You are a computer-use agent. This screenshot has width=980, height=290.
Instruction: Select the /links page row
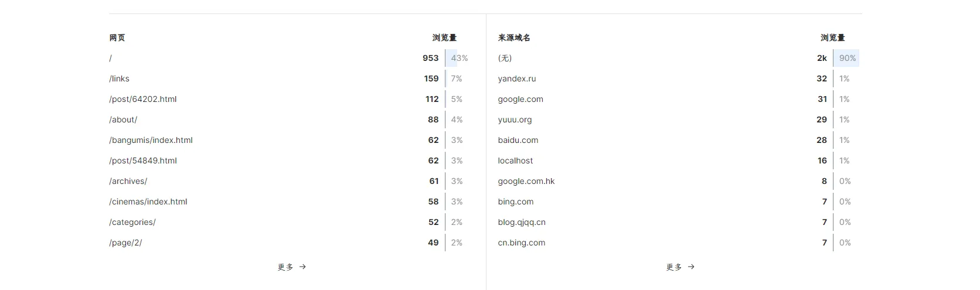point(120,79)
